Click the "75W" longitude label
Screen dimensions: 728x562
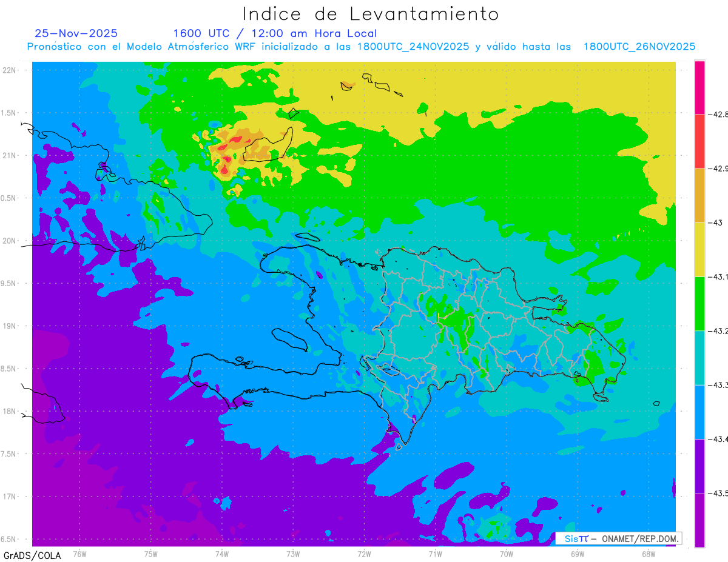pyautogui.click(x=151, y=554)
